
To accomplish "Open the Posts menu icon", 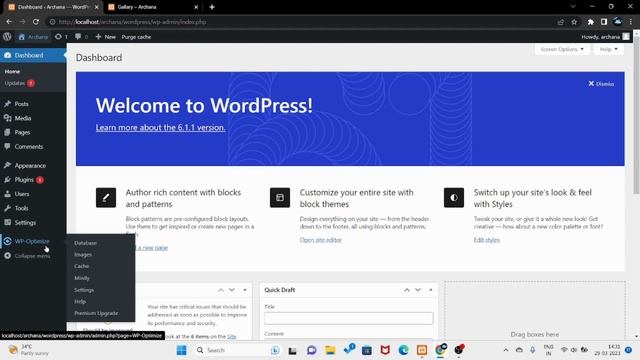I will pos(7,104).
